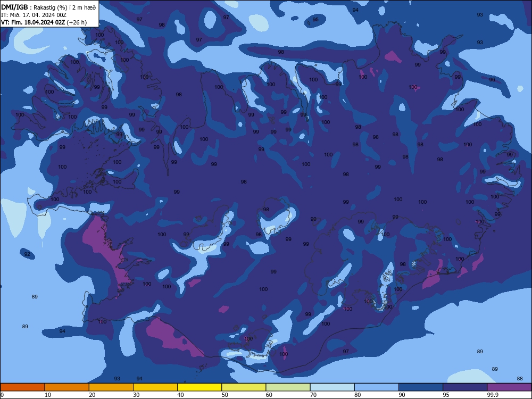Viewport: 532px width, 399px height.
Task: Select the medium blue 90–95 legend swatch
Action: pos(421,387)
